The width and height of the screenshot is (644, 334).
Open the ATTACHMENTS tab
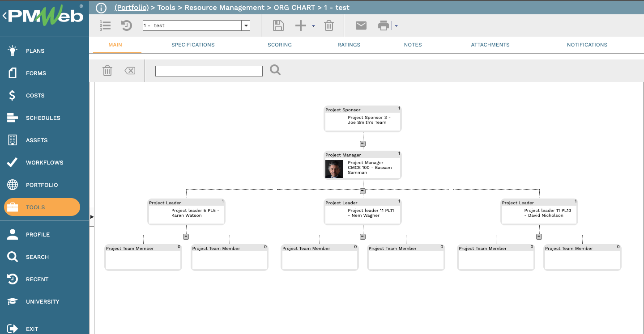click(490, 45)
